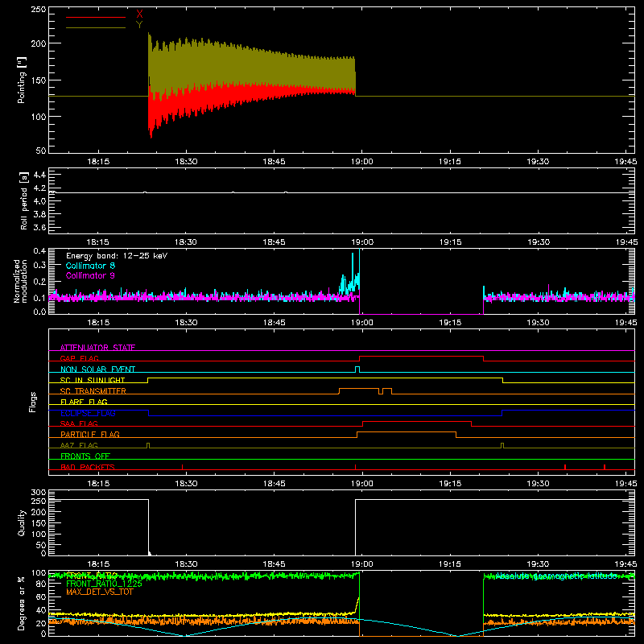
Task: Select 'Energy band: 12-25 keV' text
Action: pos(117,256)
